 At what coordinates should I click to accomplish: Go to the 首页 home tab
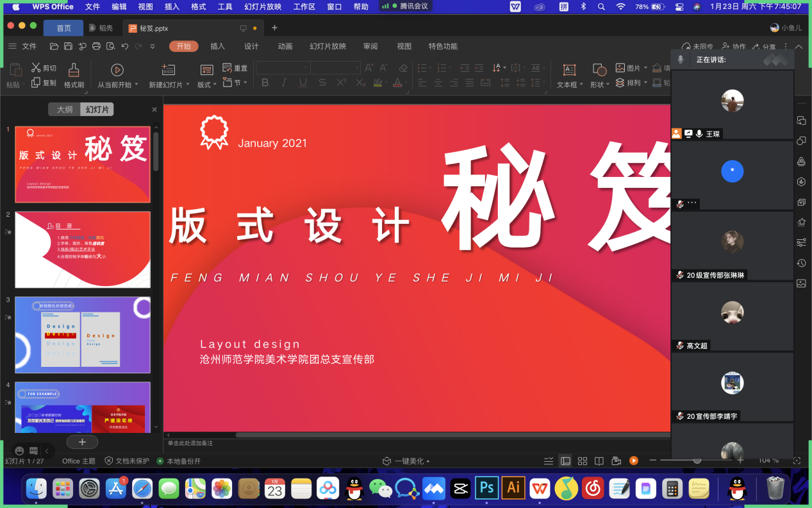pyautogui.click(x=63, y=28)
